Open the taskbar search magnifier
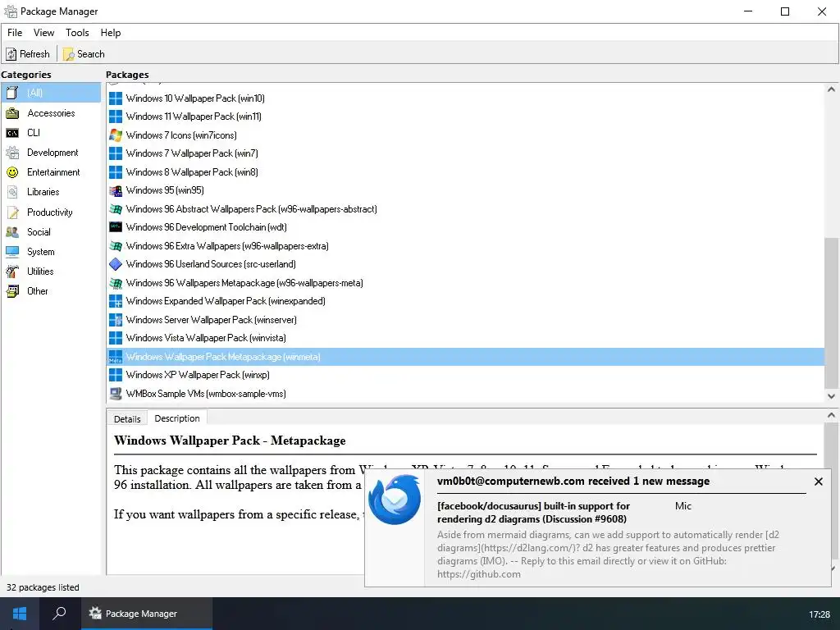The width and height of the screenshot is (840, 630). pos(59,614)
